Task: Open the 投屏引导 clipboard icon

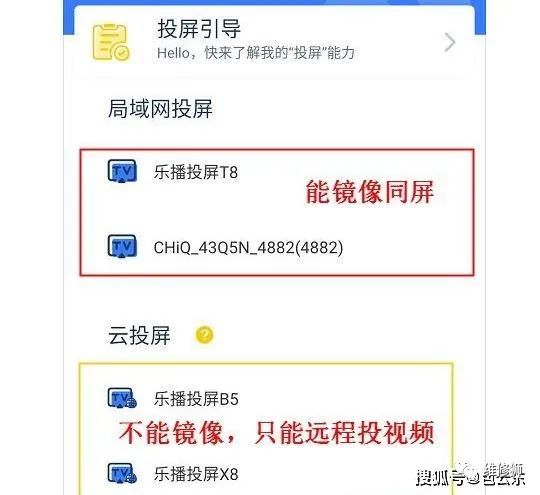Action: [x=111, y=42]
